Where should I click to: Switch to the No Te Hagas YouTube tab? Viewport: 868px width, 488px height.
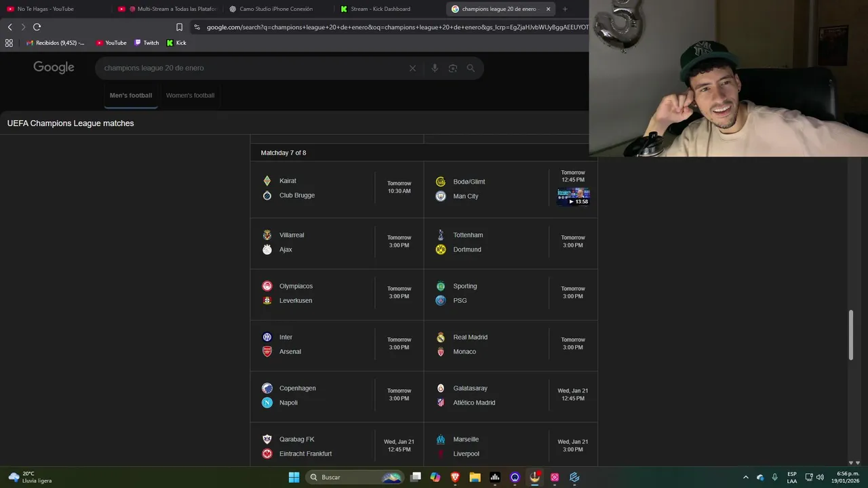[x=44, y=9]
